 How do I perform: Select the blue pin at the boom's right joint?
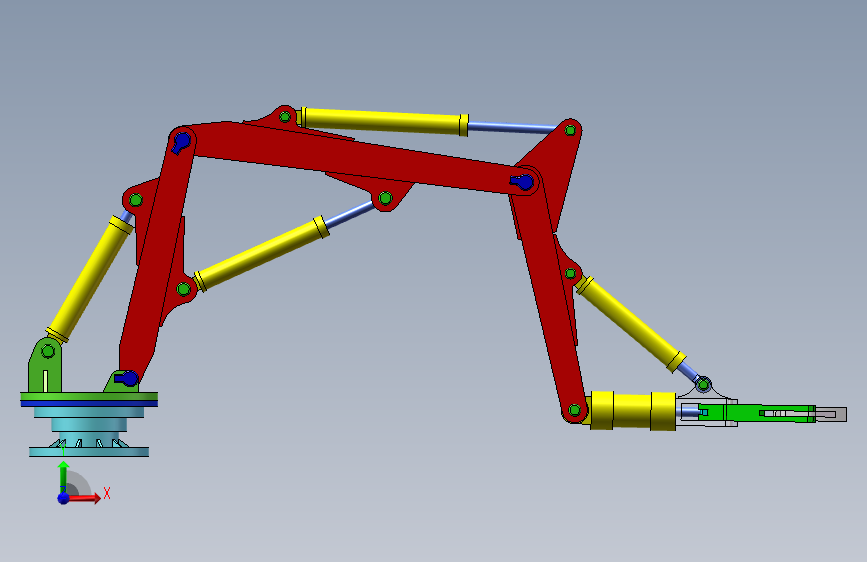tap(523, 182)
